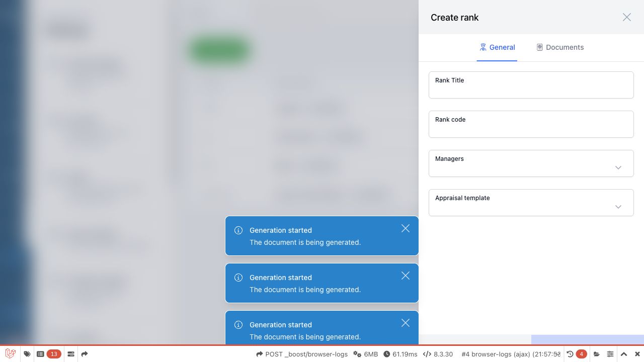Screen dimensions: 644x362
Task: Dismiss the bottom Generation started notification
Action: [406, 323]
